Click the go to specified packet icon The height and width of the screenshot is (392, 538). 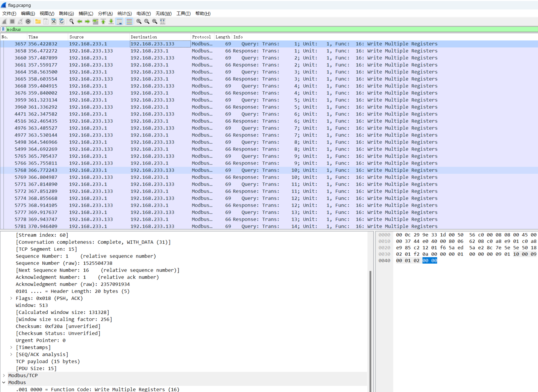pyautogui.click(x=95, y=21)
